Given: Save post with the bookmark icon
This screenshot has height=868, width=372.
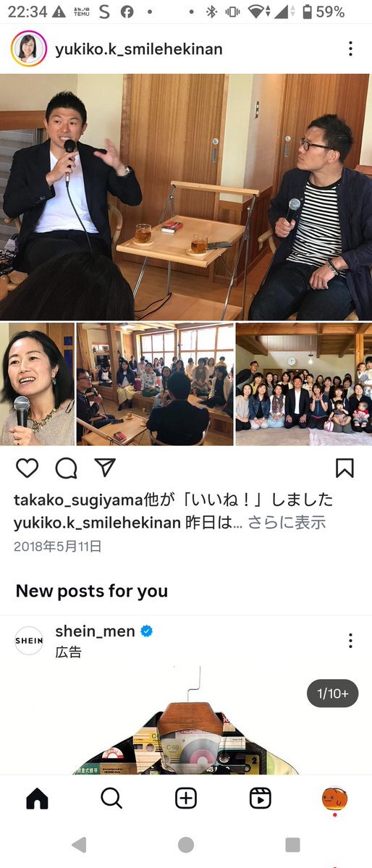Looking at the screenshot, I should [344, 468].
